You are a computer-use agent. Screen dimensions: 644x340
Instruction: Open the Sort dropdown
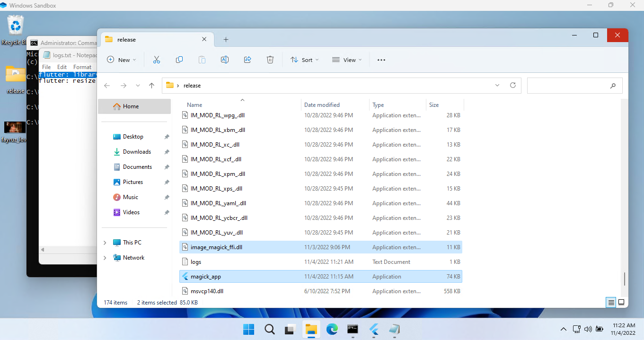[304, 60]
